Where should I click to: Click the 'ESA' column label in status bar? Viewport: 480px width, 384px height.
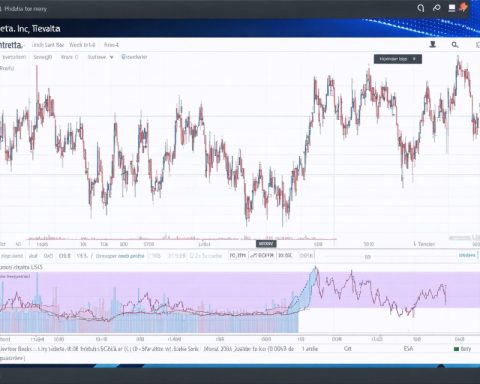pyautogui.click(x=408, y=349)
